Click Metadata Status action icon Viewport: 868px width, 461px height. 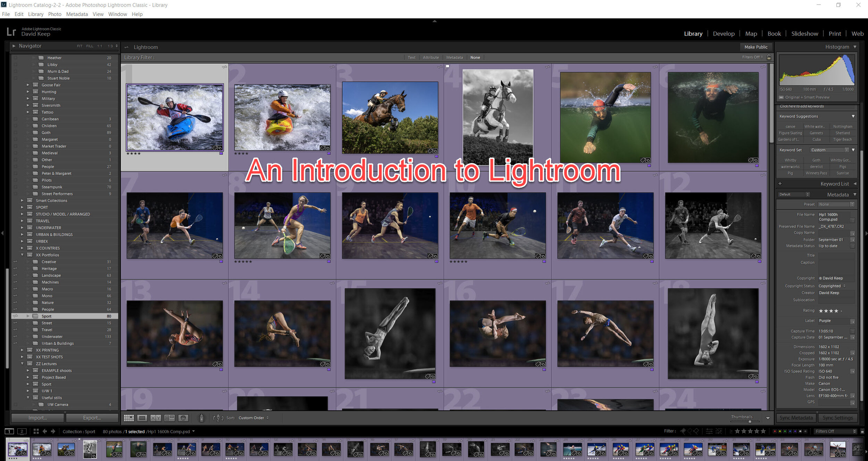852,246
